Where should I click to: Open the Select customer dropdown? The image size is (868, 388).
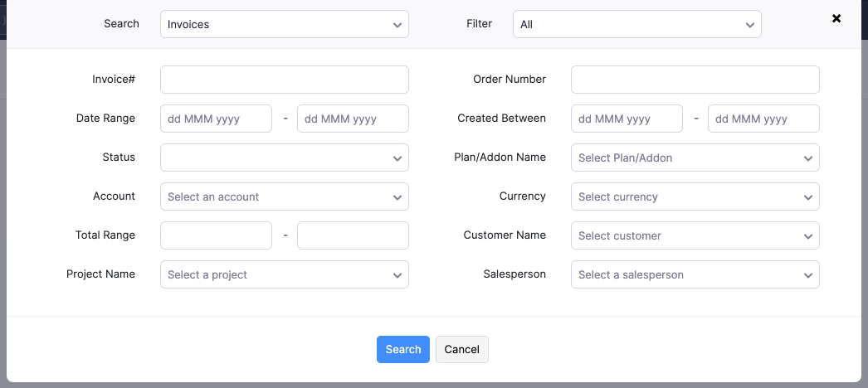point(695,235)
